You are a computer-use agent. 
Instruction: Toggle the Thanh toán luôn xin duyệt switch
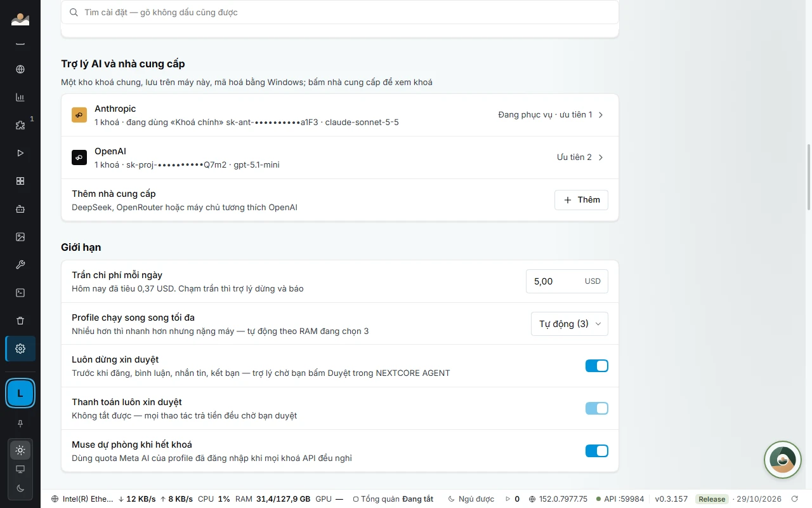coord(596,408)
